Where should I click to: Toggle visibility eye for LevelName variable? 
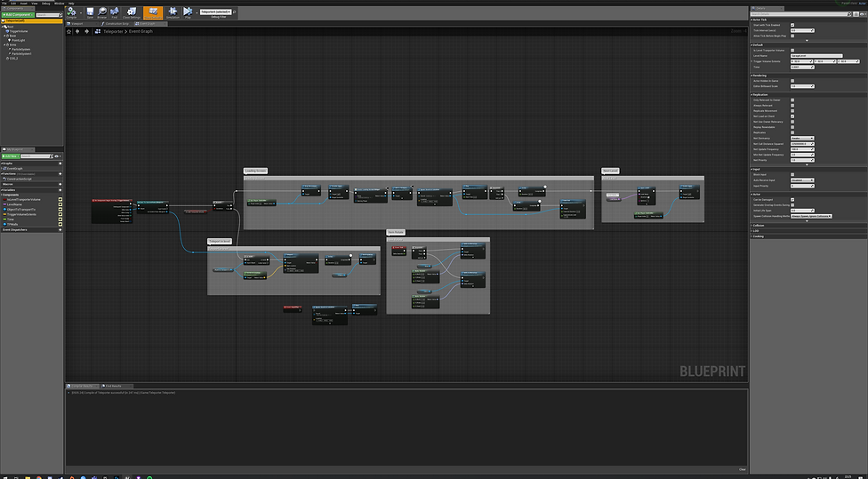pyautogui.click(x=60, y=204)
